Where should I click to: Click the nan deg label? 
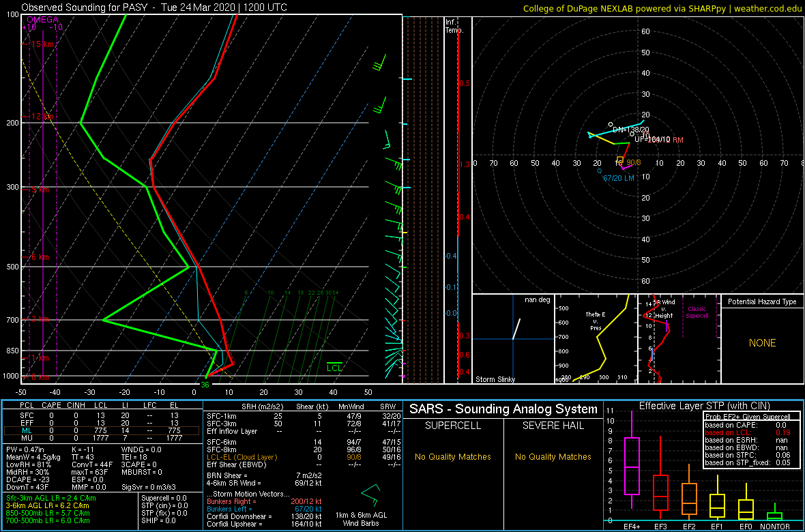pos(537,300)
